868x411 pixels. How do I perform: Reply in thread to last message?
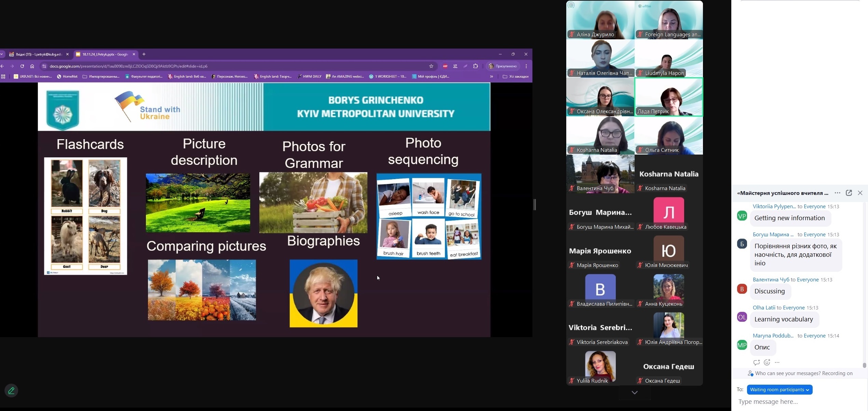click(x=756, y=362)
